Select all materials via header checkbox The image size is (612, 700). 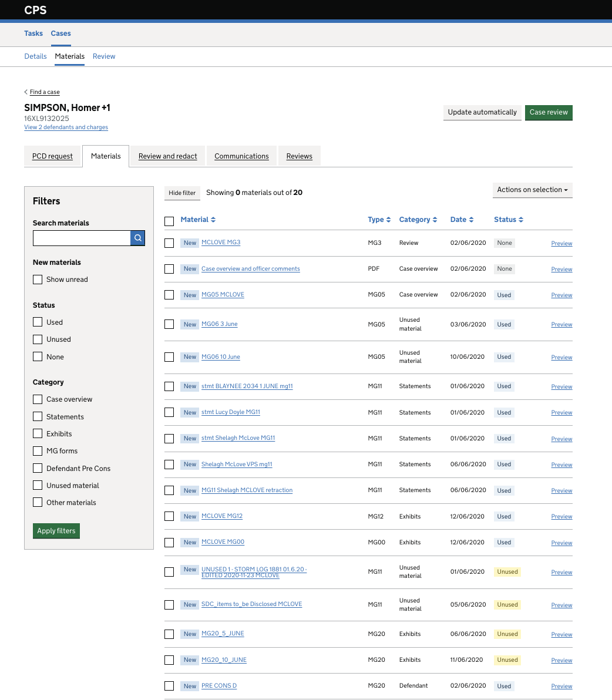(x=169, y=221)
